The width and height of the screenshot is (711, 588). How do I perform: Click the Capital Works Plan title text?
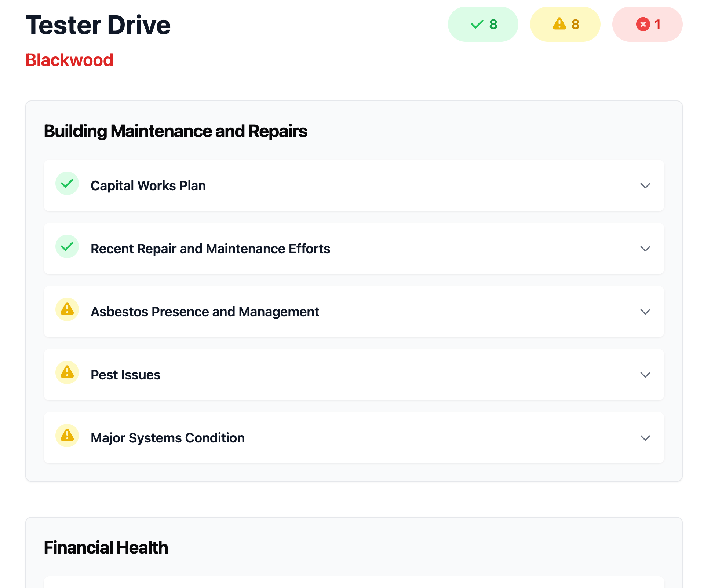point(148,185)
